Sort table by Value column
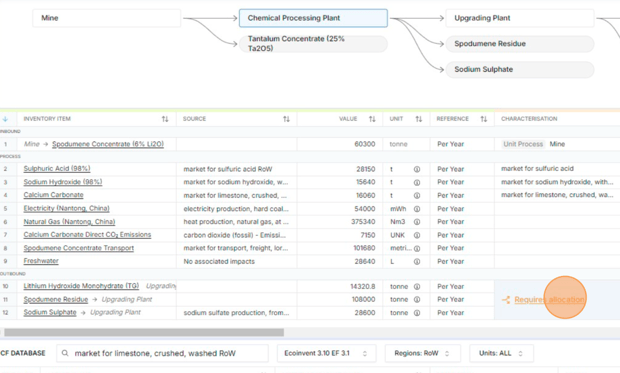The image size is (620, 373). [372, 119]
